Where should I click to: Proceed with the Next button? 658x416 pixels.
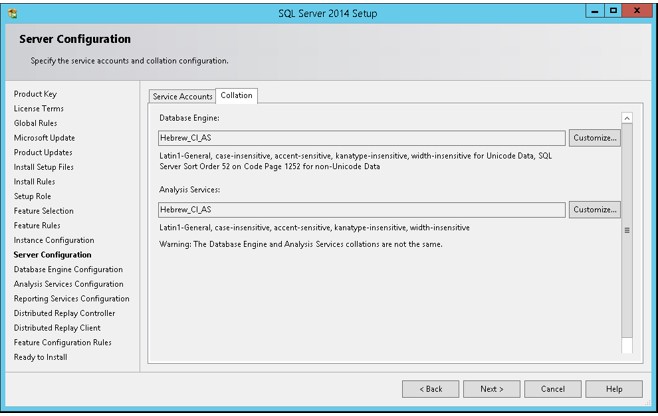click(492, 389)
